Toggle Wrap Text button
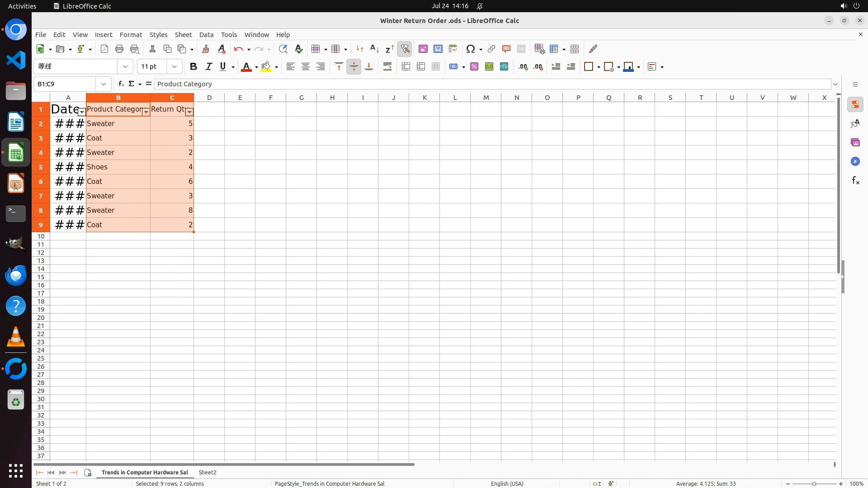The height and width of the screenshot is (488, 868). pyautogui.click(x=387, y=66)
